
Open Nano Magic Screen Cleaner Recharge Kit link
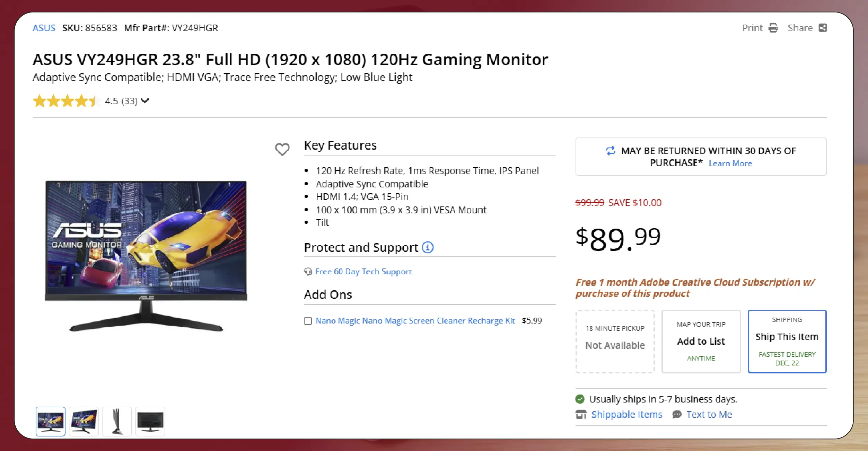click(415, 321)
